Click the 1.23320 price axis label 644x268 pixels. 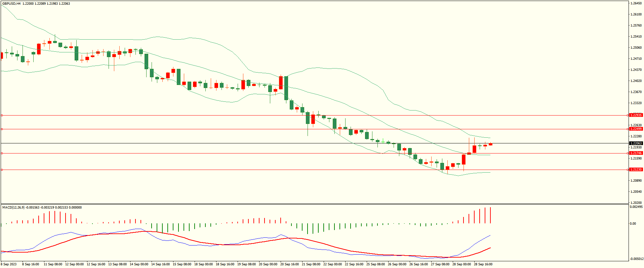click(x=636, y=103)
